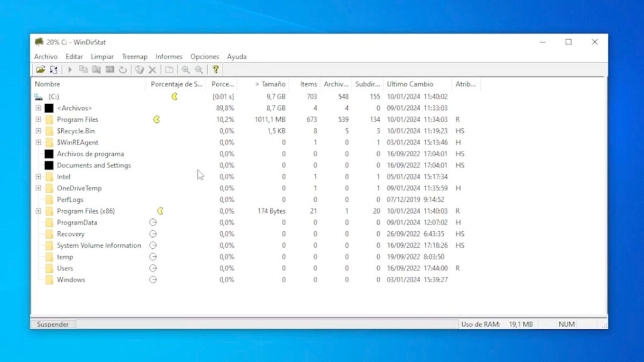
Task: Click the Refresh Selected circular arrow icon
Action: point(123,70)
